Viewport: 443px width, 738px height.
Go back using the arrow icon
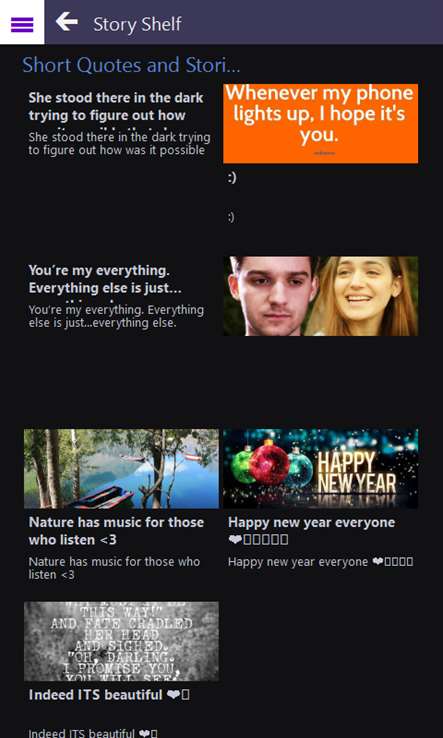click(66, 22)
